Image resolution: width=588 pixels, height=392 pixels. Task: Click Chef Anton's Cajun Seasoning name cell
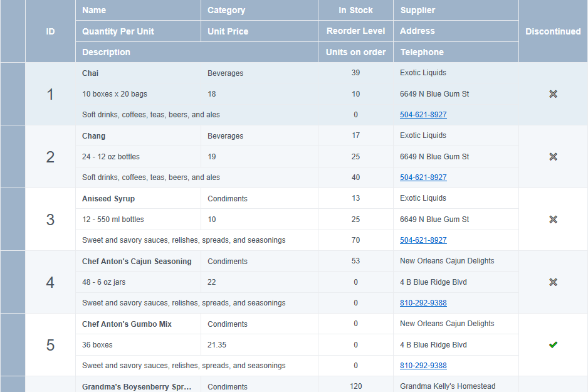[138, 261]
